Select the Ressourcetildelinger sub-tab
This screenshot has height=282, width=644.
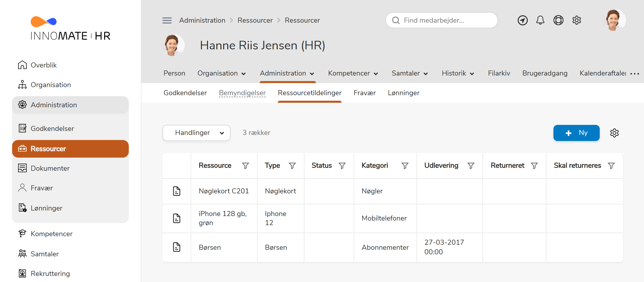310,93
